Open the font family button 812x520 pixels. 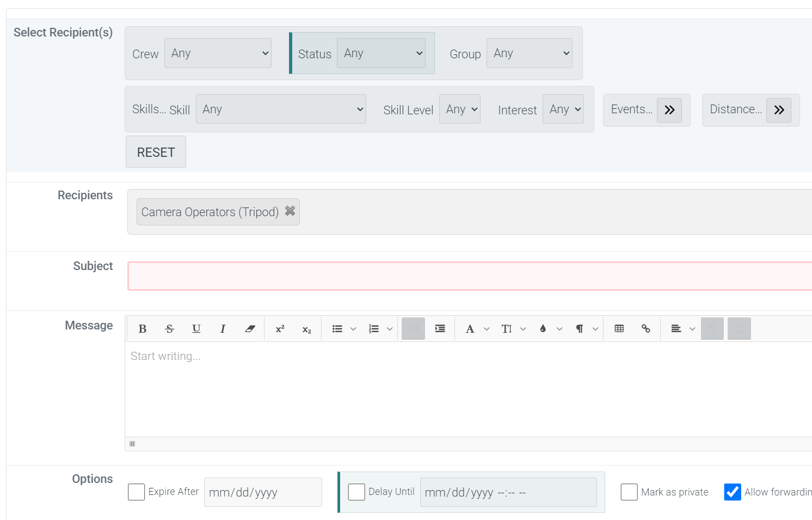(470, 329)
